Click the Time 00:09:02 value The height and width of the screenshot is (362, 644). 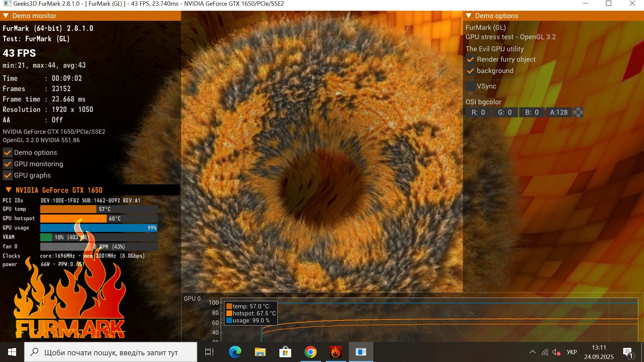[x=67, y=78]
